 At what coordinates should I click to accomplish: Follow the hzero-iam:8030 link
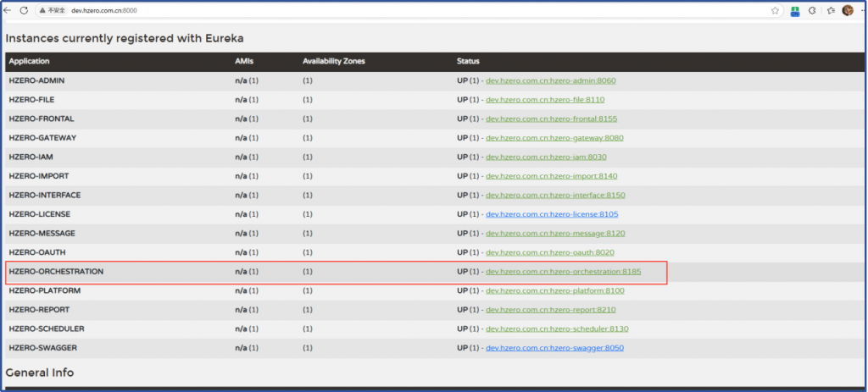coord(546,157)
